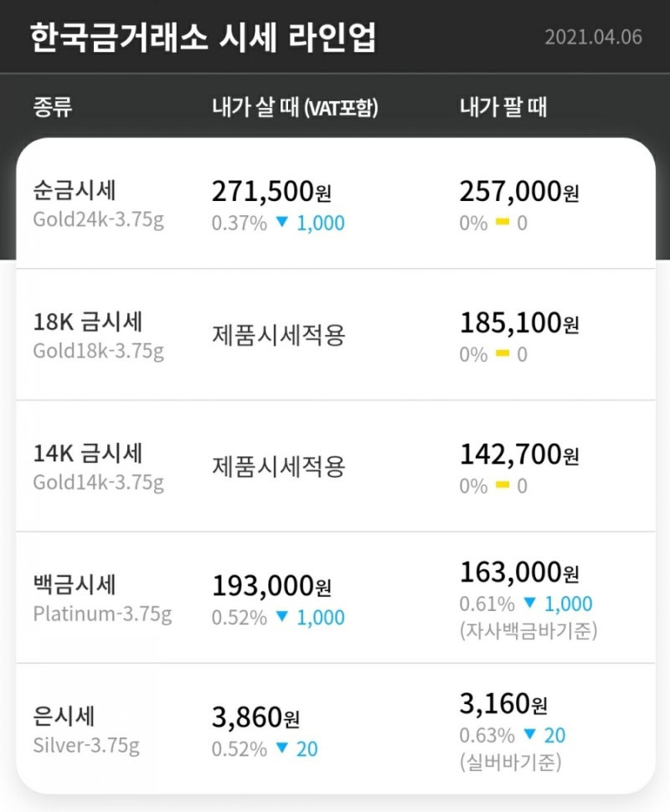Viewport: 670px width, 812px height.
Task: Click the blue down arrow under 193,000원
Action: click(x=282, y=616)
